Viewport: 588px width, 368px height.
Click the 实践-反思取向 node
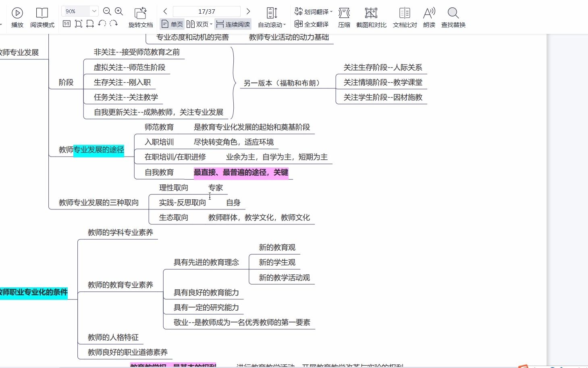[183, 203]
